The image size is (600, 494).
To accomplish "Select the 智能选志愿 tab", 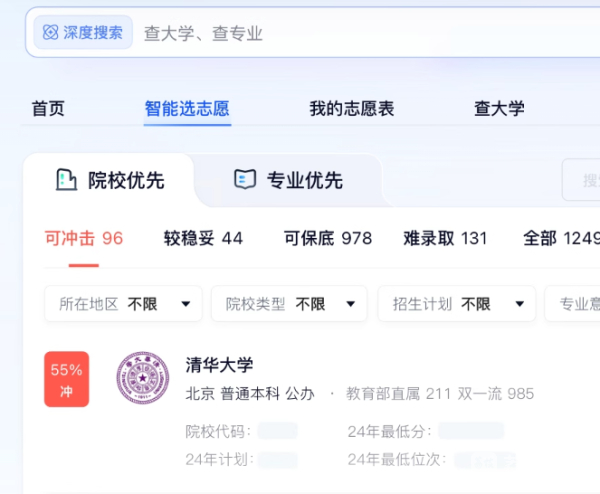I will 187,109.
